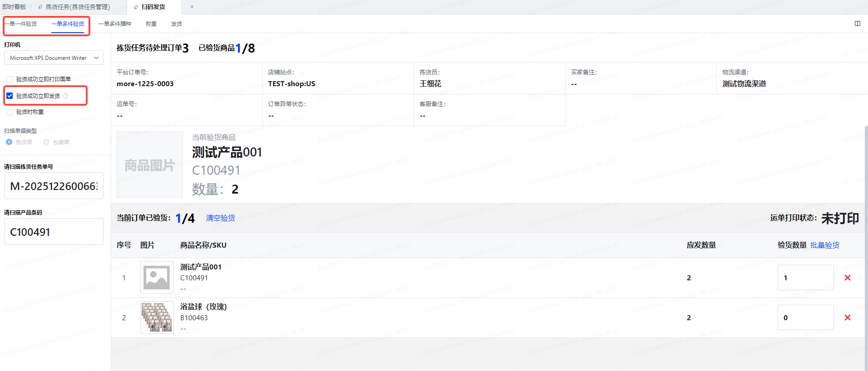868x371 pixels.
Task: Click the pin icon on 拣货任务 tab
Action: pos(40,7)
